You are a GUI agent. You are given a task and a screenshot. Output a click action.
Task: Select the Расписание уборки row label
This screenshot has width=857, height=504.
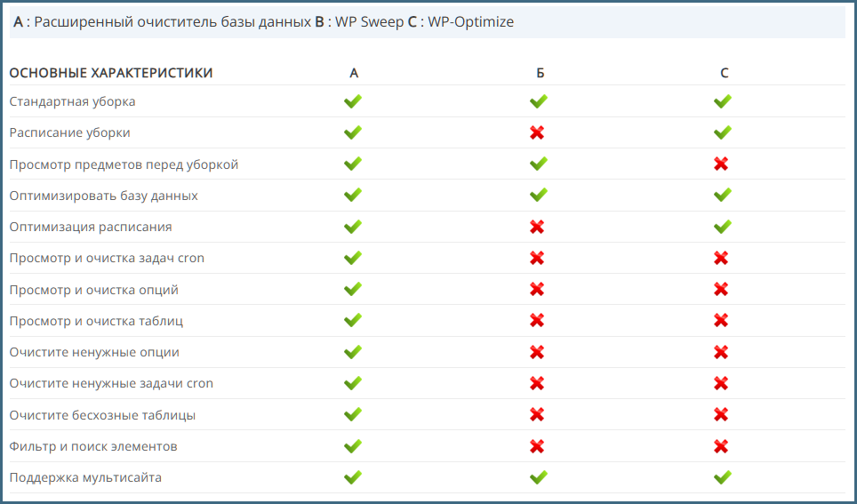70,132
